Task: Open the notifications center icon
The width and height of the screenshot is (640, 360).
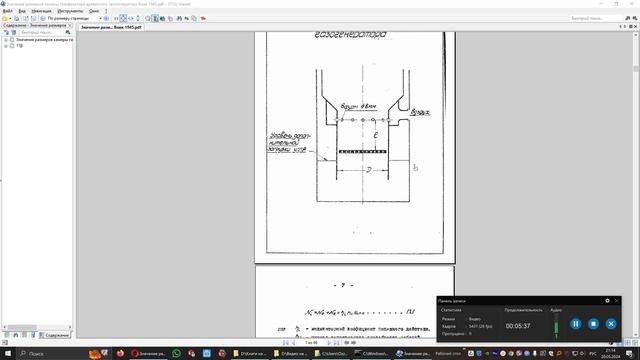Action: 629,353
